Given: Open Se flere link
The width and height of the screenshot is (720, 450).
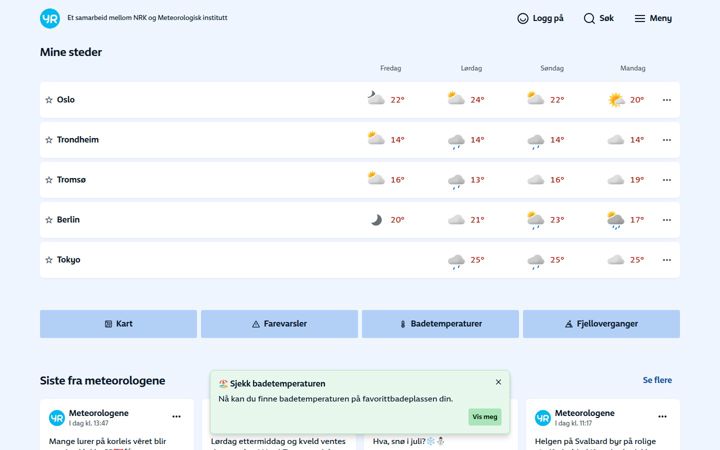Looking at the screenshot, I should pyautogui.click(x=657, y=380).
